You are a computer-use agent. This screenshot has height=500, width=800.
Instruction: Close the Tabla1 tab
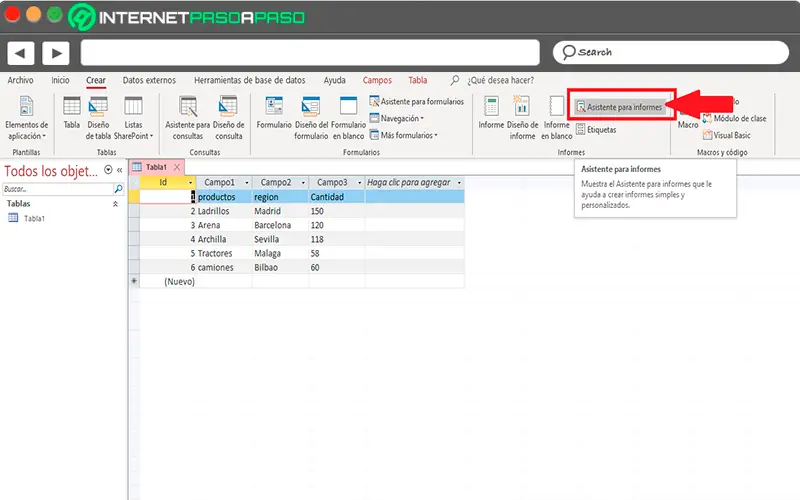coord(177,167)
